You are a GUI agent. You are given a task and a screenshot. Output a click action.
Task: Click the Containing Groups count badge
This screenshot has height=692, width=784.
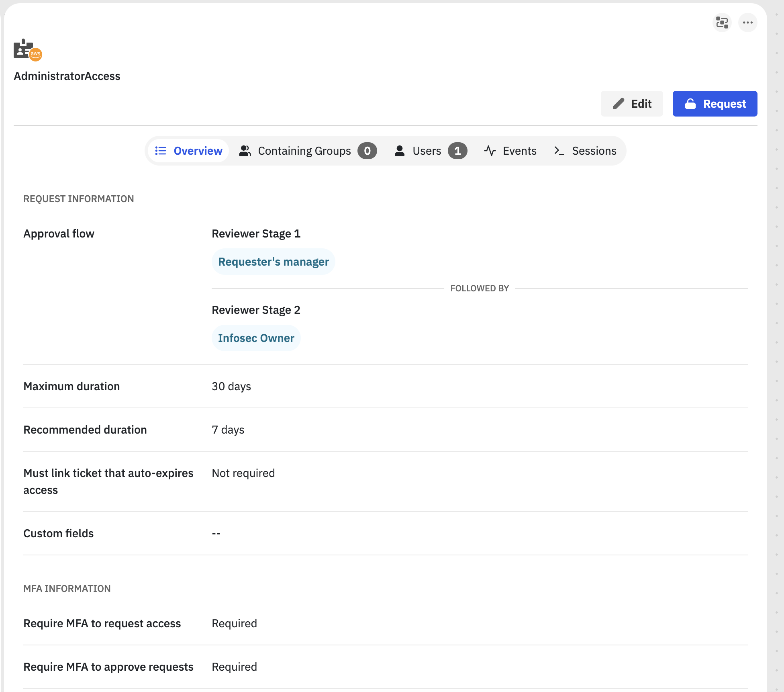(x=367, y=151)
